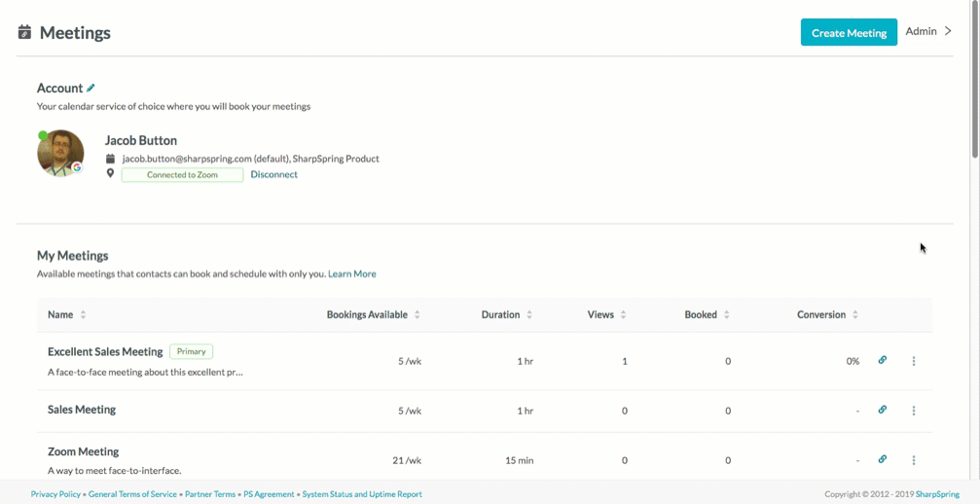This screenshot has width=980, height=504.
Task: Open the Privacy Policy footer link
Action: [x=55, y=494]
